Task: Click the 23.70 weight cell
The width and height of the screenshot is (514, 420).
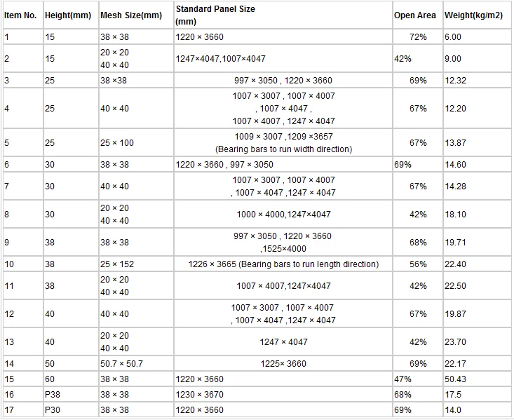Action: (x=455, y=342)
